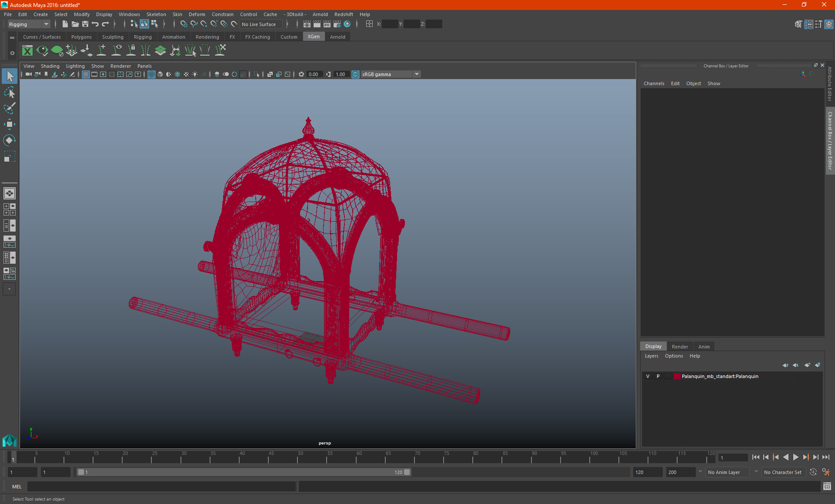Open shelf options gear menu
Viewport: 835px width, 504px height.
[x=12, y=53]
